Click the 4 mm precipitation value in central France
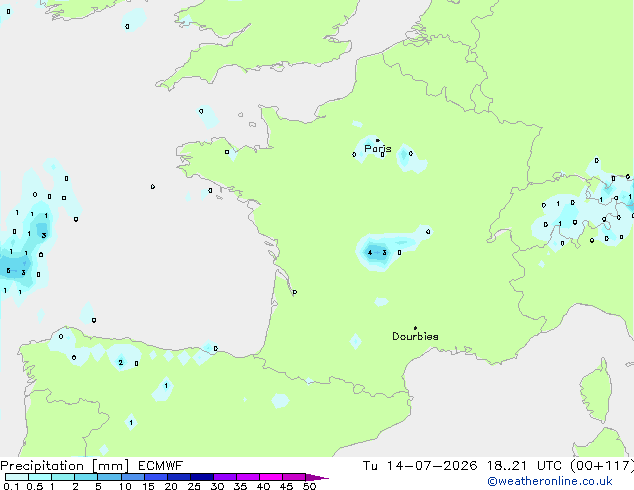This screenshot has width=634, height=490. [x=370, y=253]
